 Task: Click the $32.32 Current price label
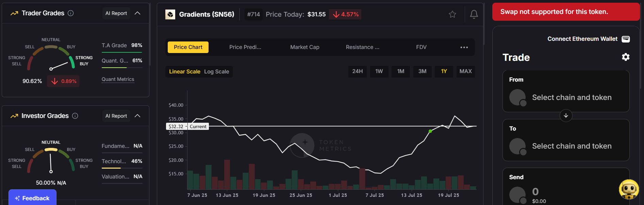(x=187, y=126)
